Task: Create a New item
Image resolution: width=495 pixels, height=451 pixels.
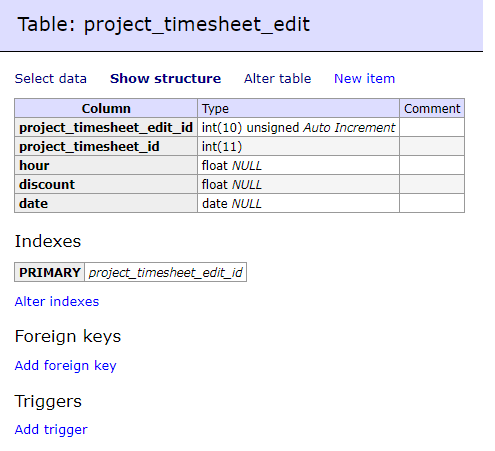Action: (364, 79)
